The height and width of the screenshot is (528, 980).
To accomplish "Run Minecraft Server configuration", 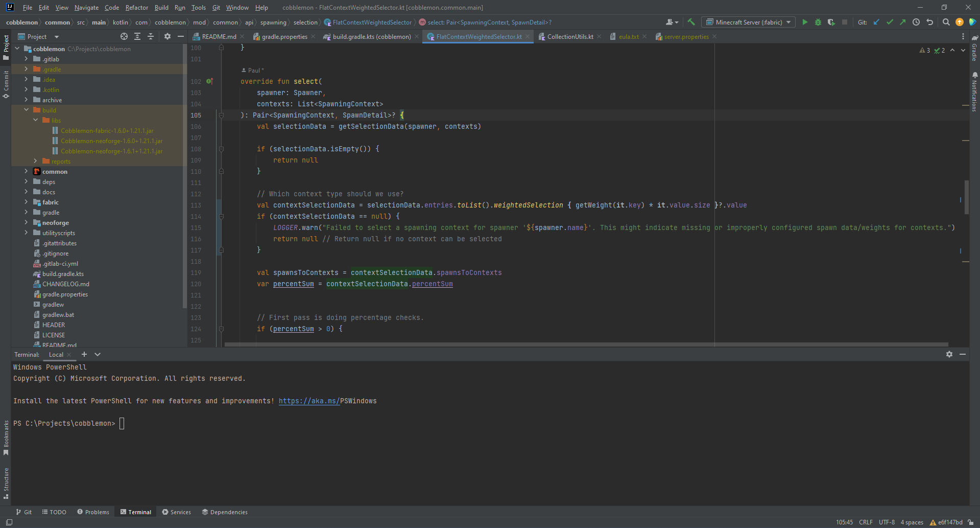I will 805,22.
